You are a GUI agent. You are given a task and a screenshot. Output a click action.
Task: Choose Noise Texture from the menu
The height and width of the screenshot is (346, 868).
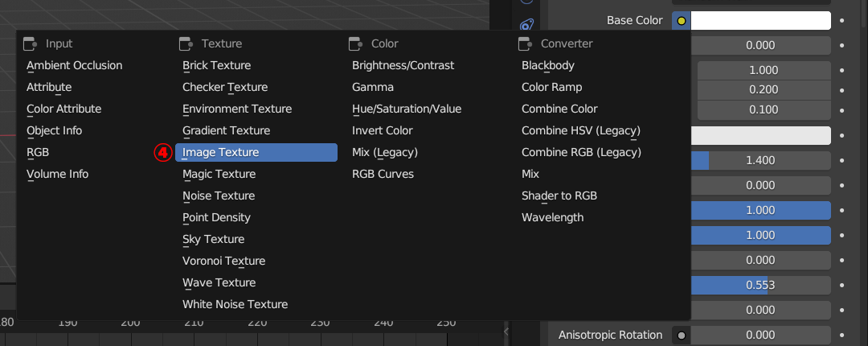[219, 196]
